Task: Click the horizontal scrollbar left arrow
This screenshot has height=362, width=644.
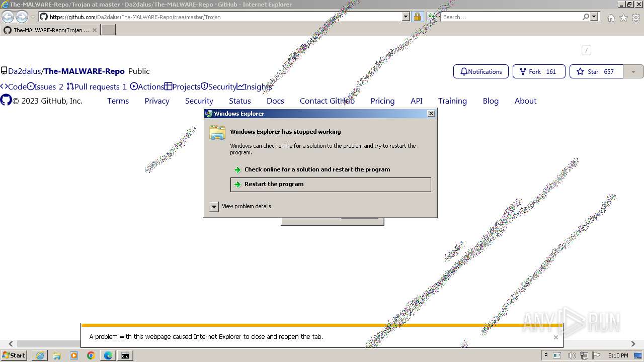Action: click(x=11, y=344)
